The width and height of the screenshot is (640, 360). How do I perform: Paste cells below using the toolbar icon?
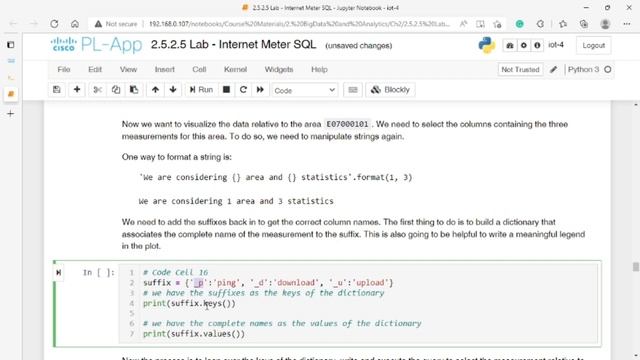(x=134, y=90)
